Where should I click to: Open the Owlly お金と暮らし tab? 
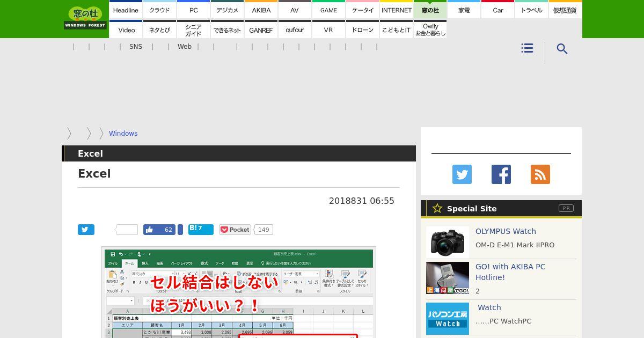pos(430,30)
